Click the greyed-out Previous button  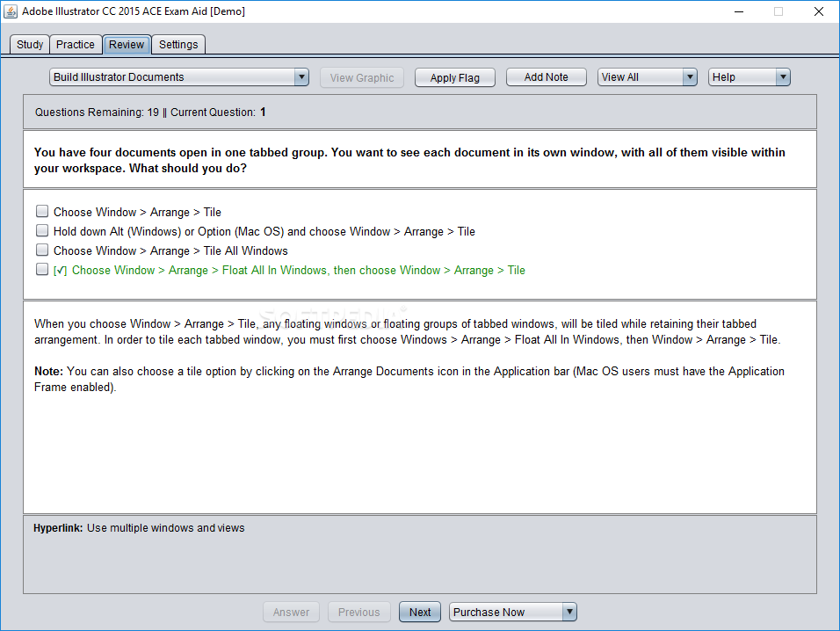pos(358,612)
